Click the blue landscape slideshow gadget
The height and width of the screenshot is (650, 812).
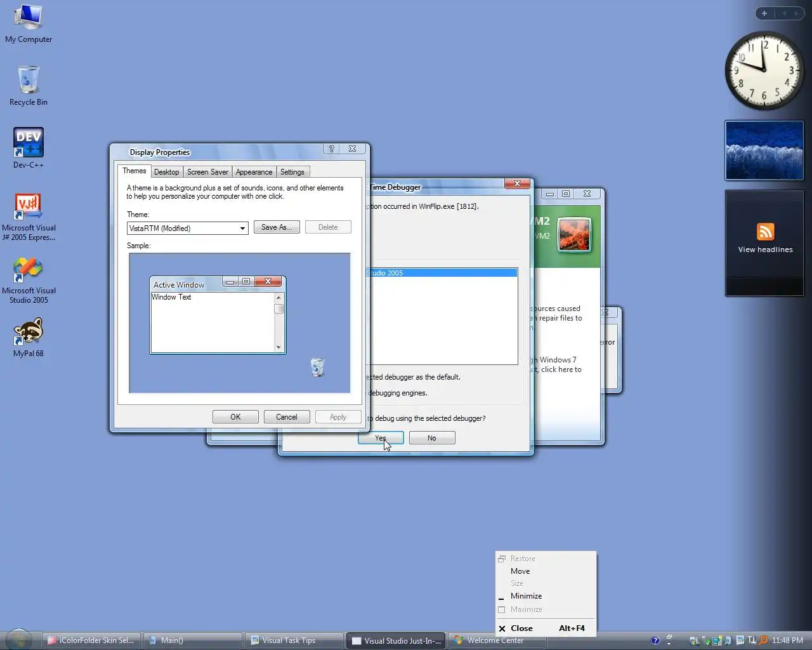tap(764, 150)
